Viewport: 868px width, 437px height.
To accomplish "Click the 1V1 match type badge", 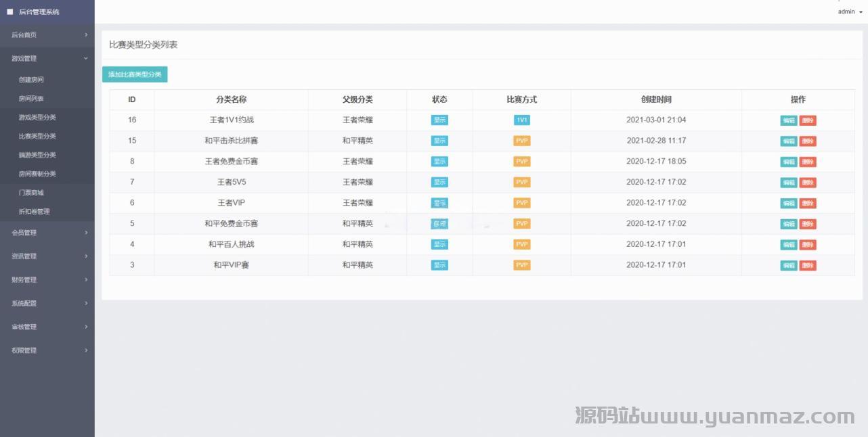I will click(521, 120).
